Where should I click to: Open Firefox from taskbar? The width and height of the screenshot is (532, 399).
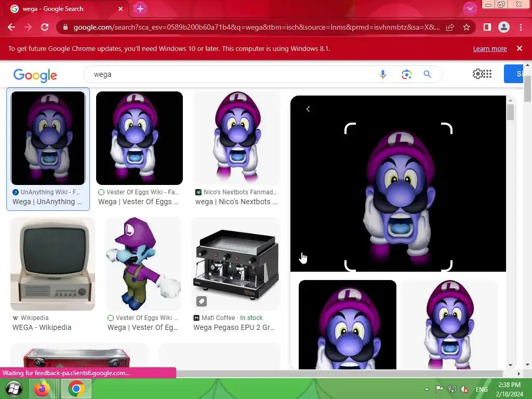point(42,389)
